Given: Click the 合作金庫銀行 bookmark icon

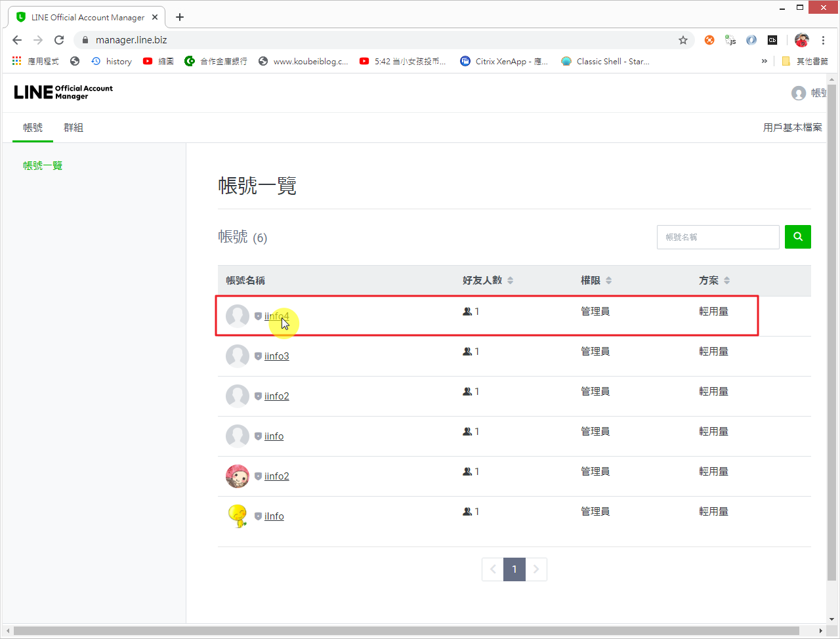Looking at the screenshot, I should tap(190, 61).
